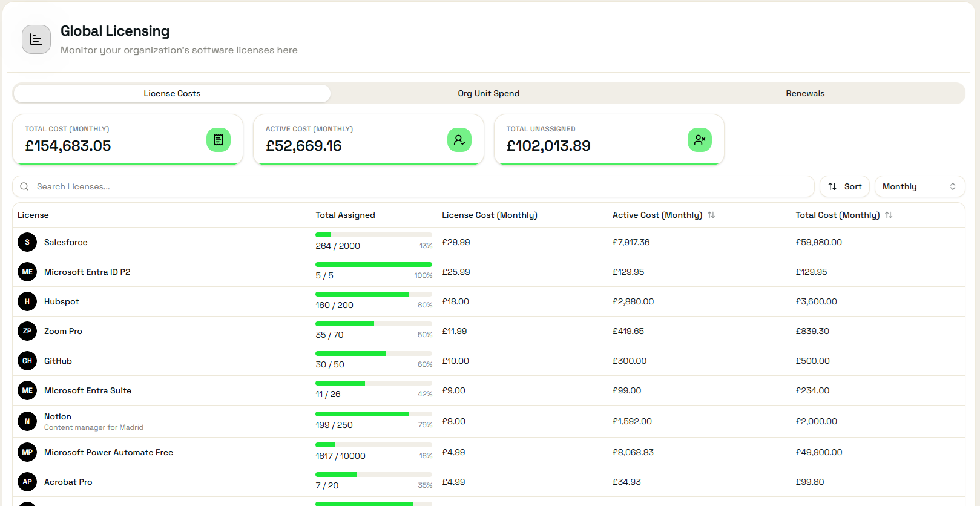Click the search magnifier icon
Viewport: 980px width, 506px height.
pyautogui.click(x=24, y=186)
